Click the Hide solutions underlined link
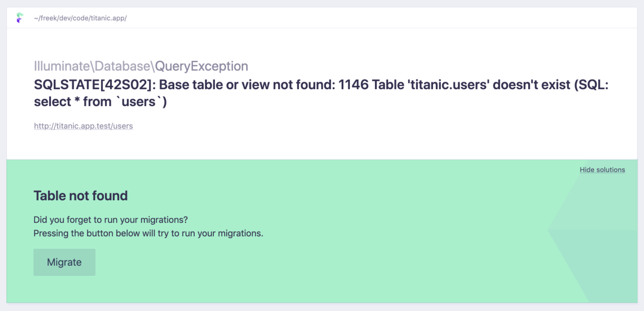The height and width of the screenshot is (311, 644). tap(602, 170)
